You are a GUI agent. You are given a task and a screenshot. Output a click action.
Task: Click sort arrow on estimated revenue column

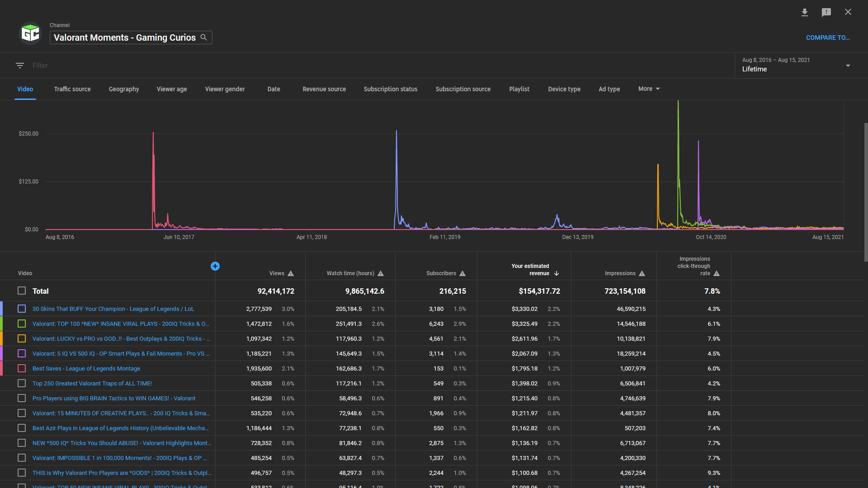click(x=557, y=273)
